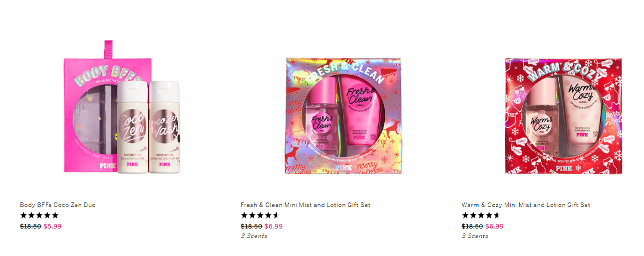Image resolution: width=644 pixels, height=256 pixels.
Task: Click the Coco Zen body lotion bottle
Action: [132, 127]
